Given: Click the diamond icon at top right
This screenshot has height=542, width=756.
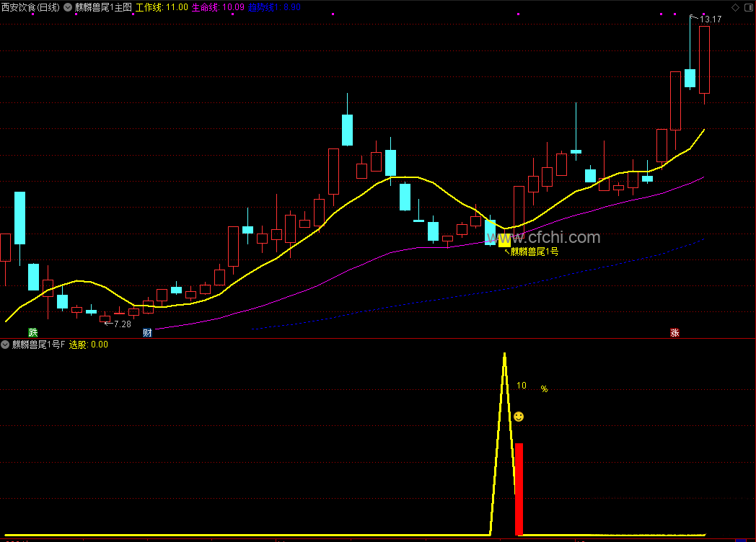Looking at the screenshot, I should [735, 7].
